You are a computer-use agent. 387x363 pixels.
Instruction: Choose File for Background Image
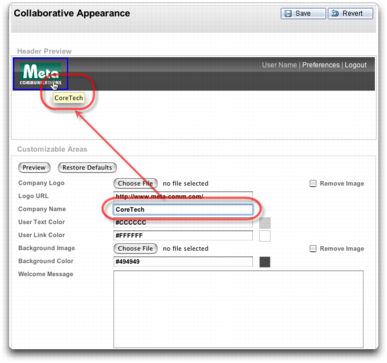click(135, 249)
